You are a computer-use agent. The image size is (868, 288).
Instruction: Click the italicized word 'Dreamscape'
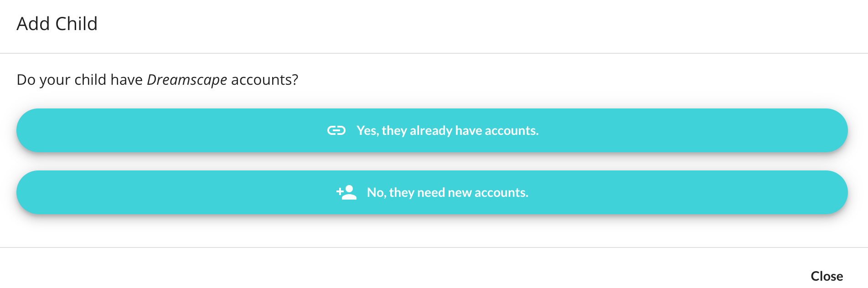[187, 79]
